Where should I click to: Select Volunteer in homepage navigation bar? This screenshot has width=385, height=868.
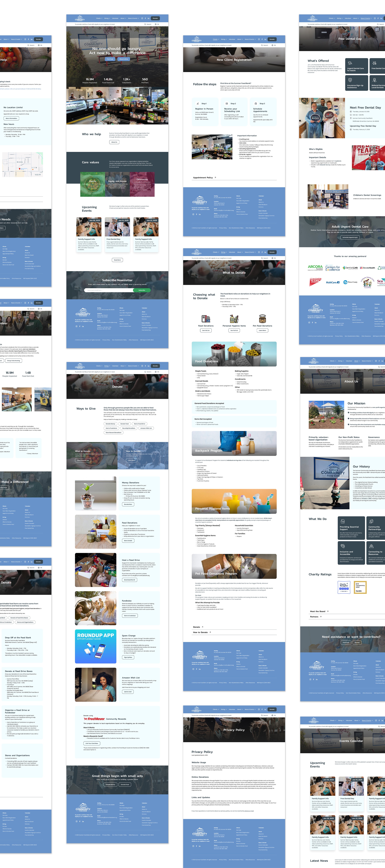(115, 18)
